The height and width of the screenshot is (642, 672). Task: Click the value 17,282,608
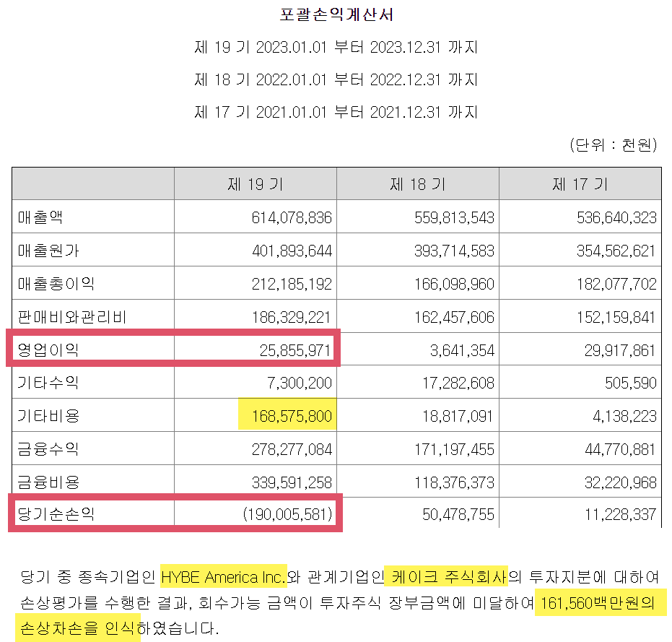point(458,383)
